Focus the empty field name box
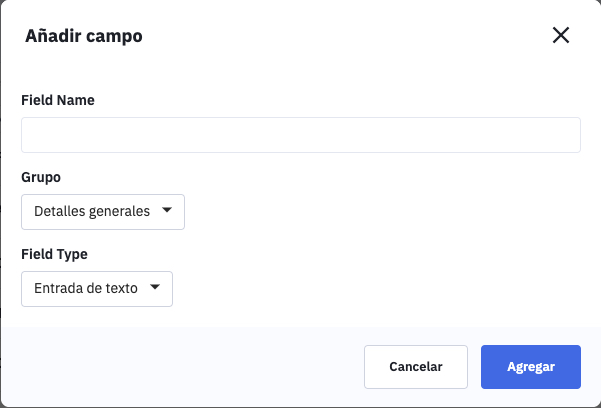This screenshot has height=408, width=601. coord(300,135)
